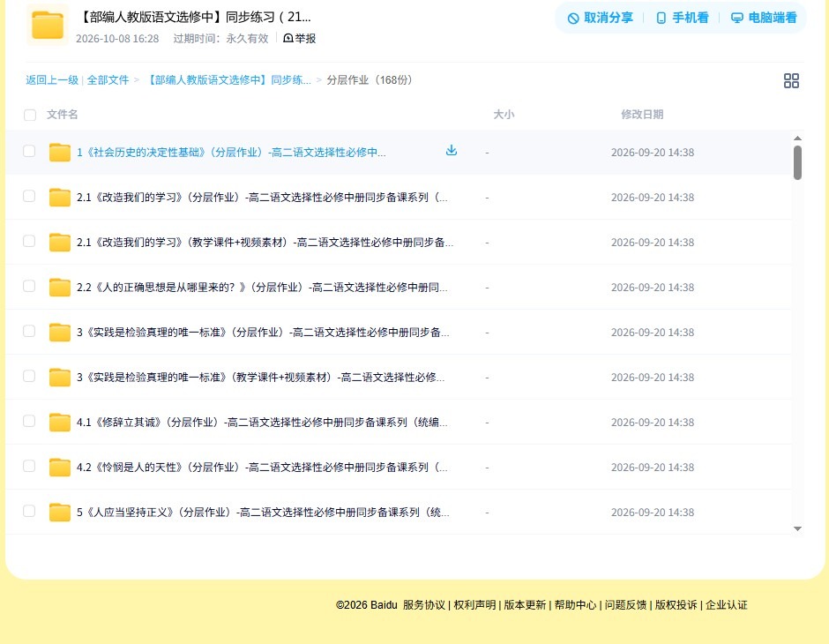Image resolution: width=829 pixels, height=644 pixels.
Task: Open 版权投诉 footer link
Action: (x=676, y=605)
